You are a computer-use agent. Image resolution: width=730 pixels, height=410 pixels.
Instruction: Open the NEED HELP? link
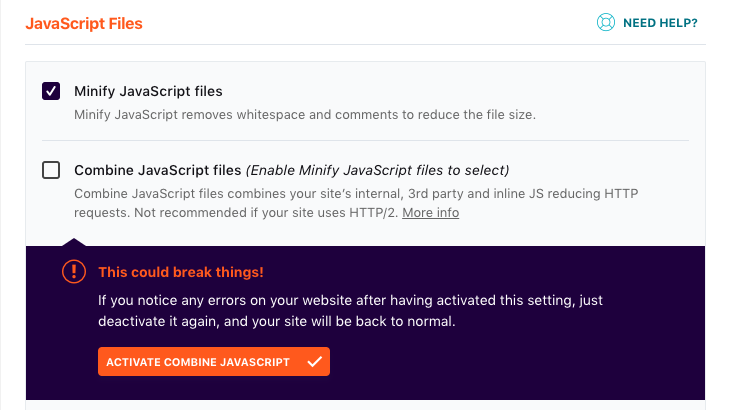click(660, 23)
